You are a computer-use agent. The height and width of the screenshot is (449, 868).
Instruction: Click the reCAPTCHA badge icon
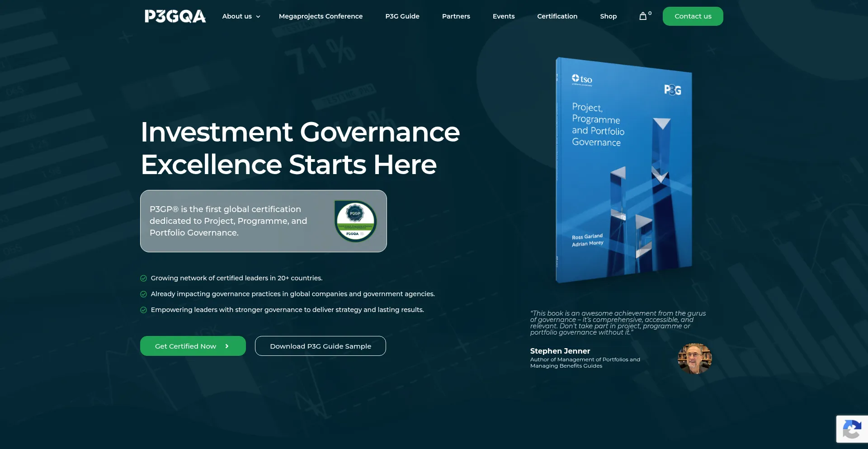point(852,429)
